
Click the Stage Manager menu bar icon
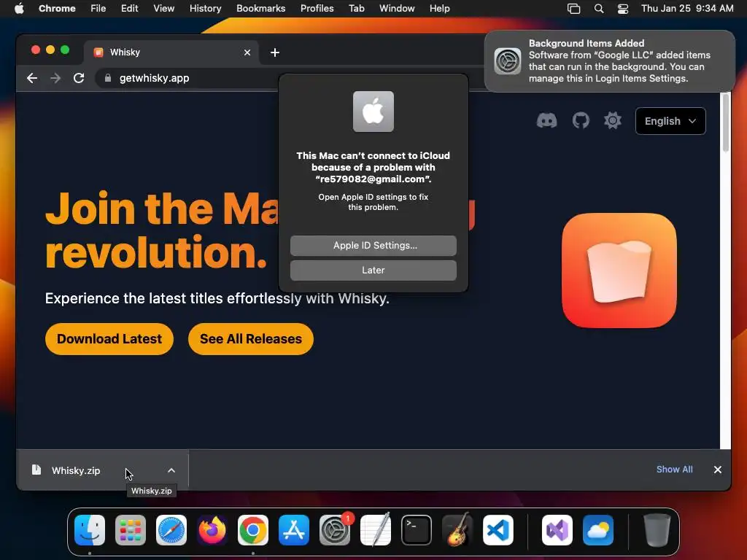[x=573, y=9]
